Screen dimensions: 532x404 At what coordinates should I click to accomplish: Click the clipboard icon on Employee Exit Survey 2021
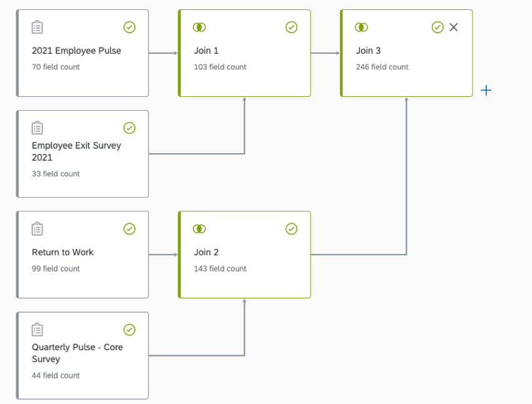click(37, 128)
